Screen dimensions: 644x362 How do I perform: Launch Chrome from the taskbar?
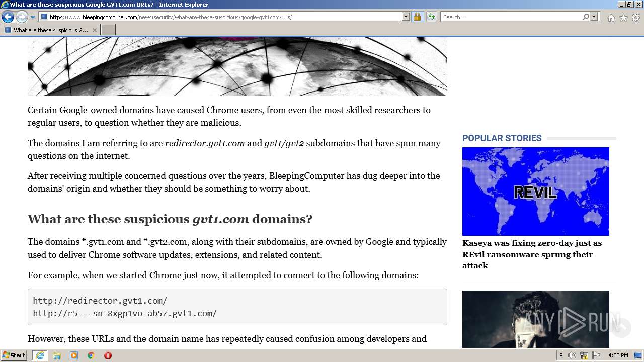(x=91, y=355)
